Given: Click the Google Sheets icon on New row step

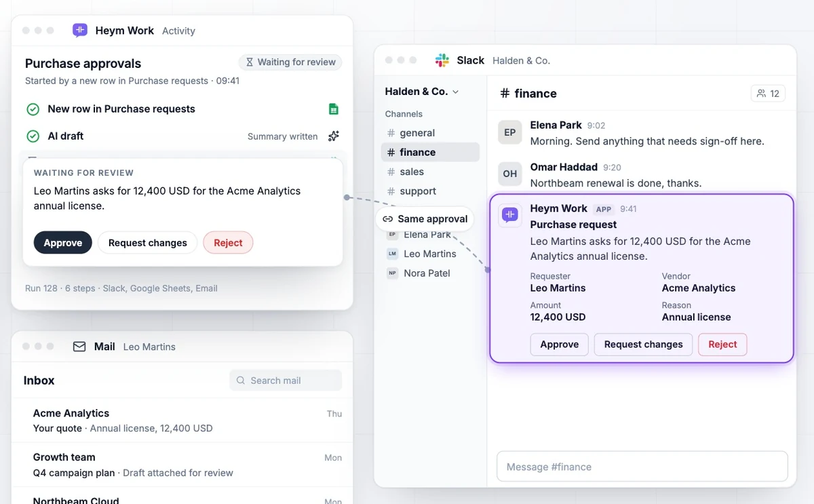Looking at the screenshot, I should [333, 109].
